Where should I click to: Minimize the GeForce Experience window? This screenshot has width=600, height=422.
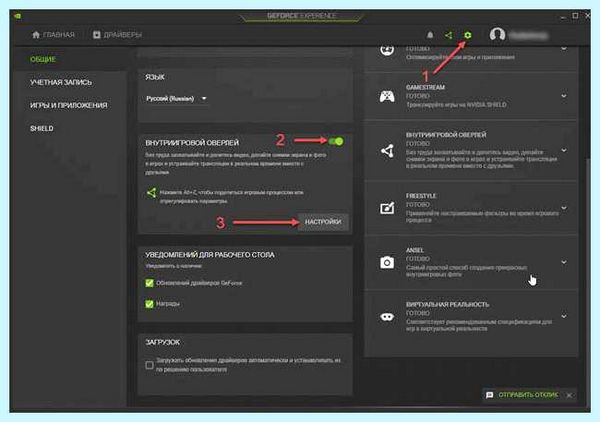click(563, 16)
